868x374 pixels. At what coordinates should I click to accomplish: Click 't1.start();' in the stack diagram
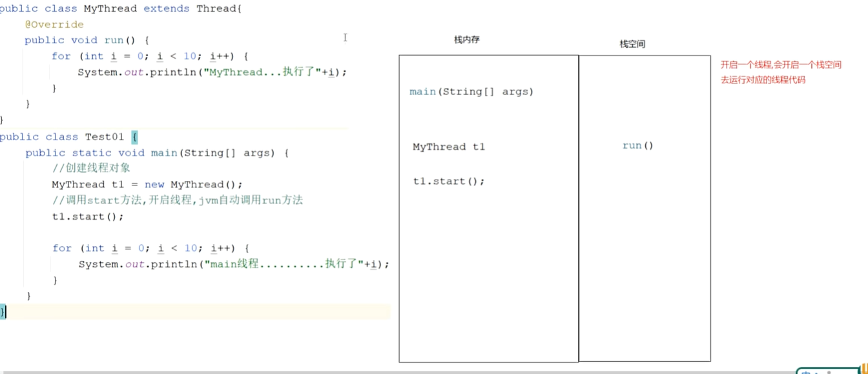coord(449,182)
